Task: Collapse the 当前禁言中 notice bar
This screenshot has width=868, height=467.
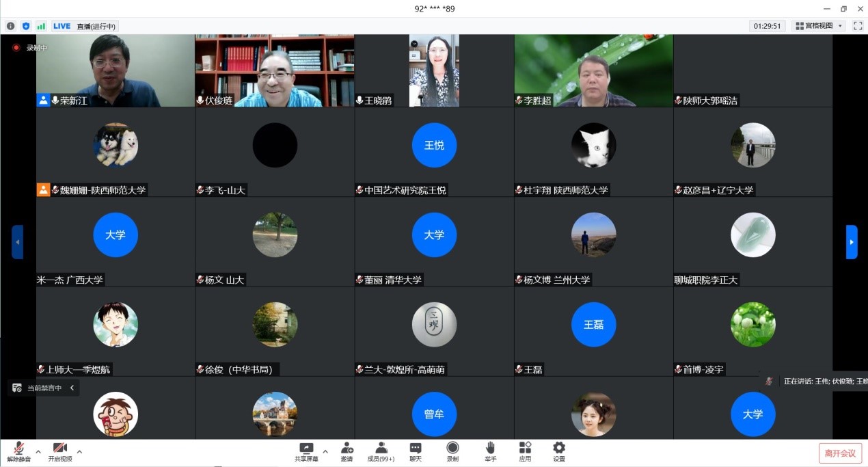Action: click(x=72, y=388)
